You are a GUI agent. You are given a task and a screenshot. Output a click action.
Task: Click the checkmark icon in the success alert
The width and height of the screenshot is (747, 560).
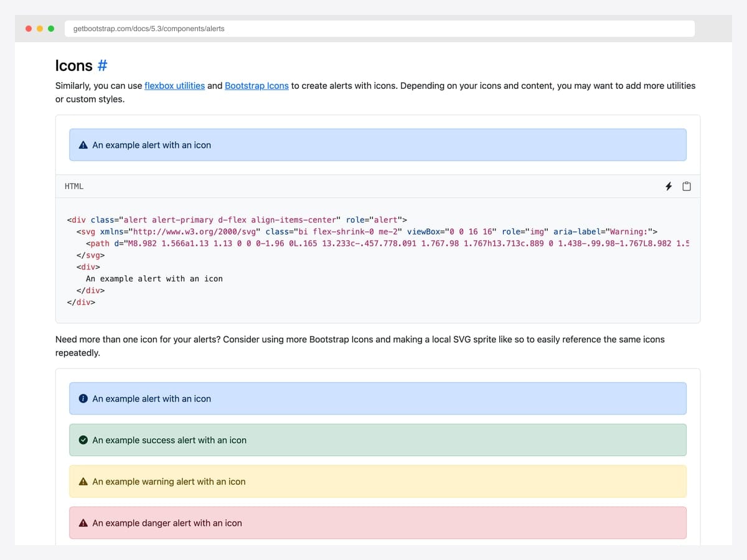(83, 440)
